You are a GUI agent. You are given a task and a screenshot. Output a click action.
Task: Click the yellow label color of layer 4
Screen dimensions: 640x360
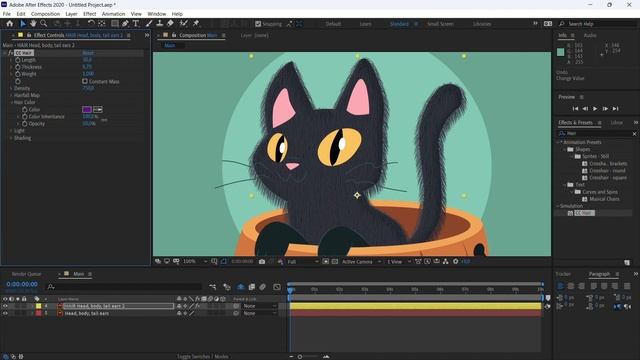coord(38,306)
